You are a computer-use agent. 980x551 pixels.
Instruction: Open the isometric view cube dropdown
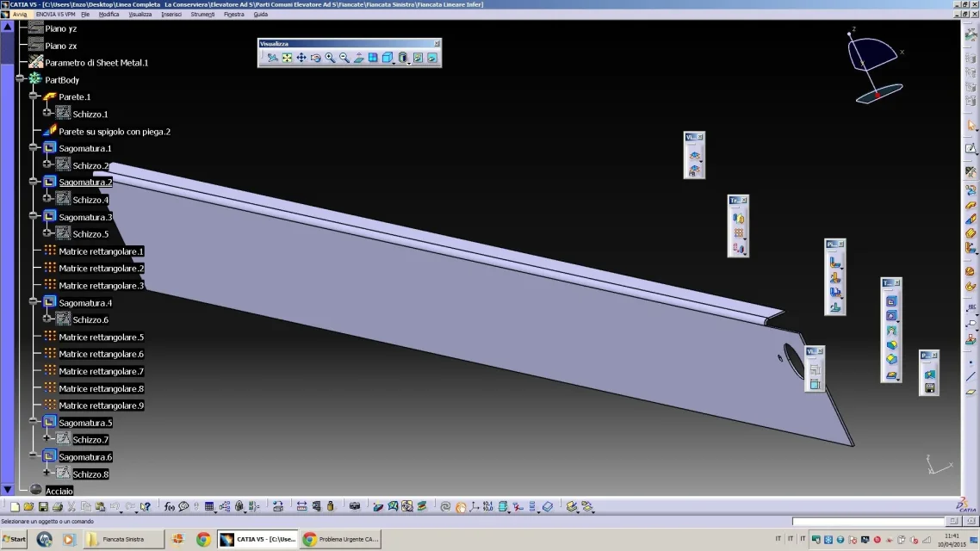[388, 58]
